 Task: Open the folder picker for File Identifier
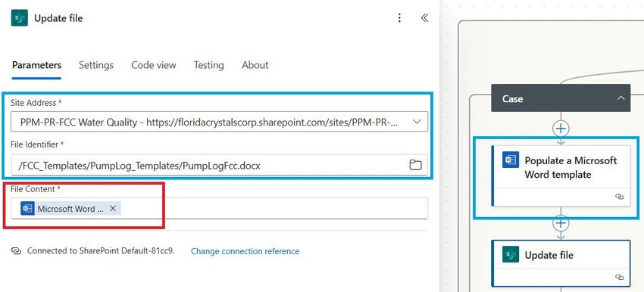coord(415,165)
